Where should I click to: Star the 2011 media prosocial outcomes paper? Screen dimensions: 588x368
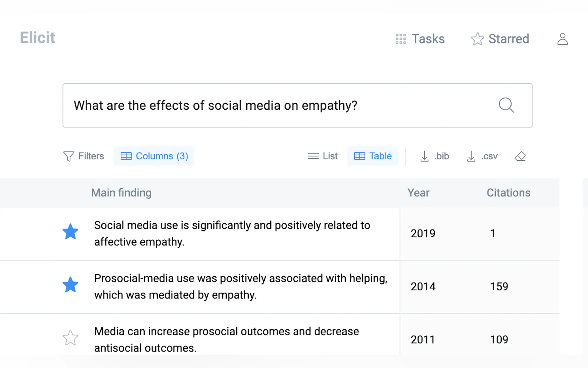pos(70,338)
